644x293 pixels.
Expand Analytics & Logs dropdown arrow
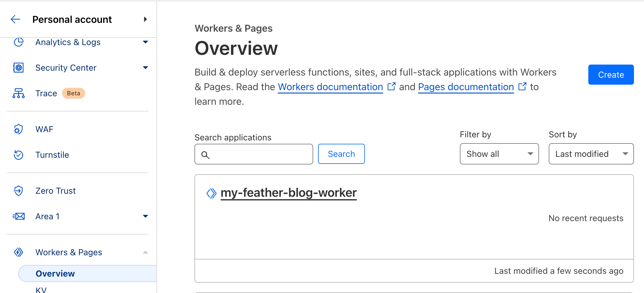pyautogui.click(x=145, y=42)
